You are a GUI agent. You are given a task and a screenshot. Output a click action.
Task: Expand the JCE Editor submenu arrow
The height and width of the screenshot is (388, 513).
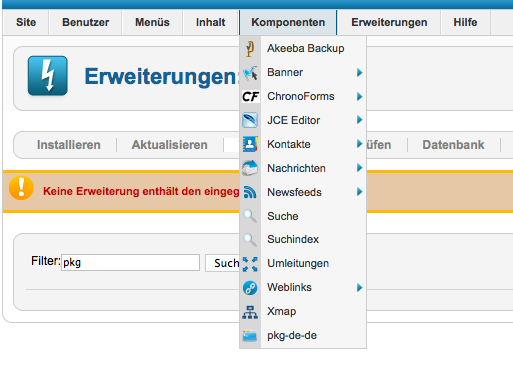[x=359, y=120]
